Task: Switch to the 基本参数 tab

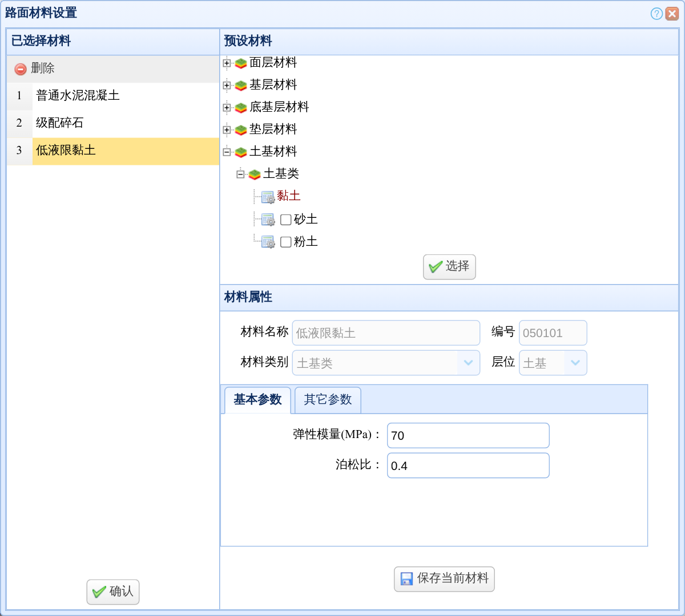Action: point(257,400)
